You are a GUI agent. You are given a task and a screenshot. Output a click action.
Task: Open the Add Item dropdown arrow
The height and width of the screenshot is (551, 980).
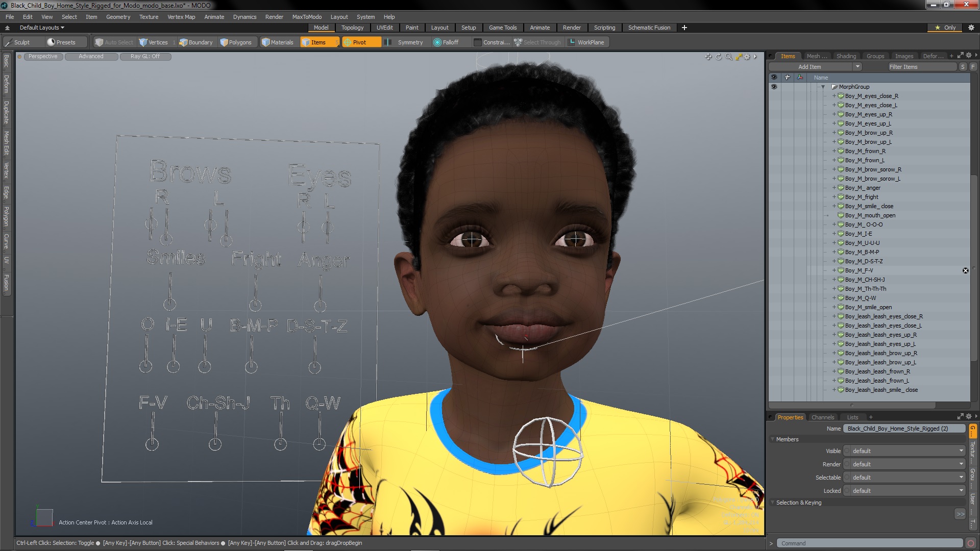[857, 67]
